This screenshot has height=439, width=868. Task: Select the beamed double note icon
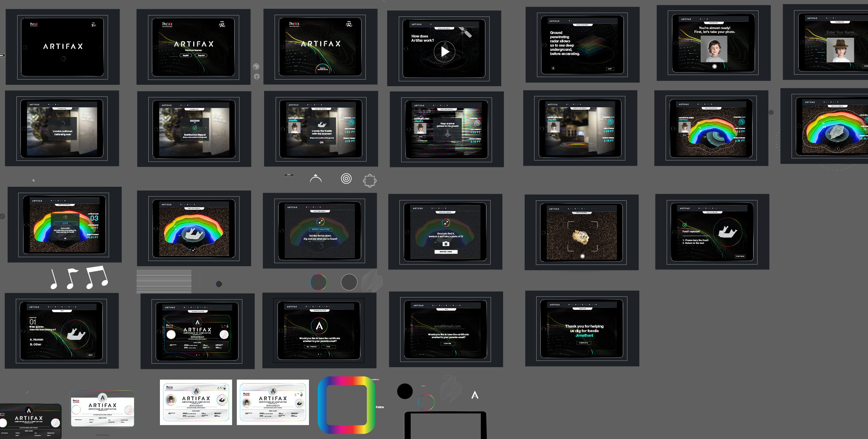(x=97, y=277)
